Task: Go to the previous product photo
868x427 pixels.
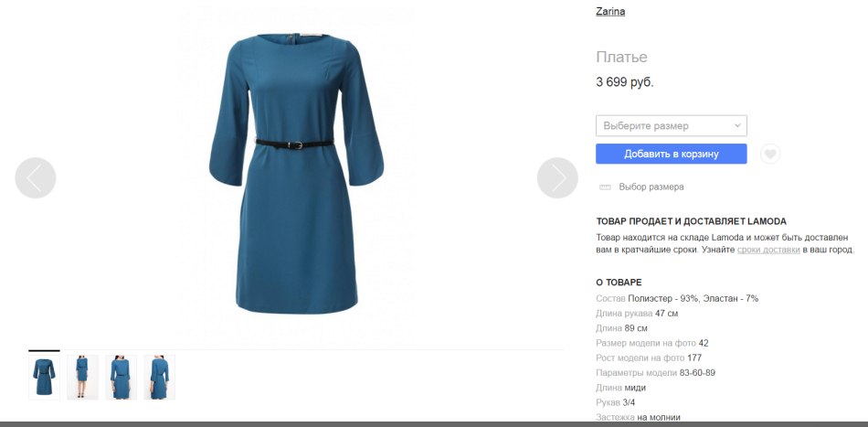Action: (x=36, y=177)
